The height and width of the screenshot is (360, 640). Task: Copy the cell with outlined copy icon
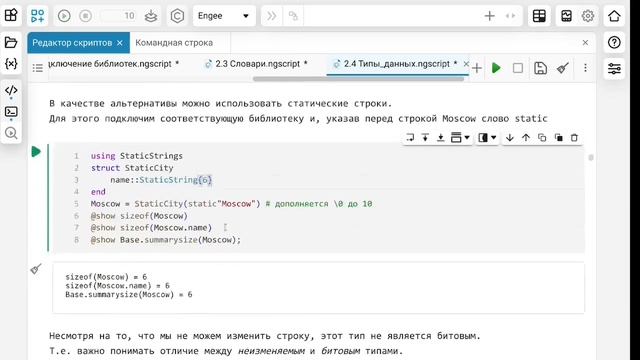click(x=542, y=138)
